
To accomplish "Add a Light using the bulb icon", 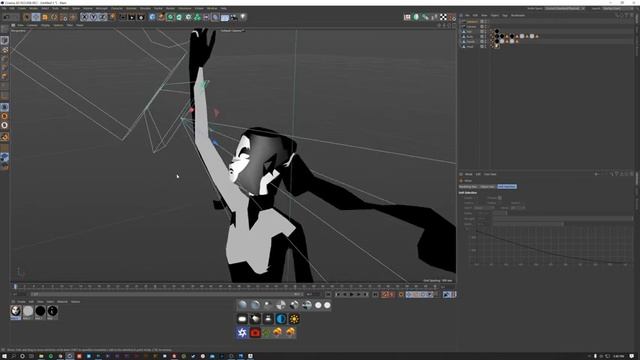I will point(243,17).
